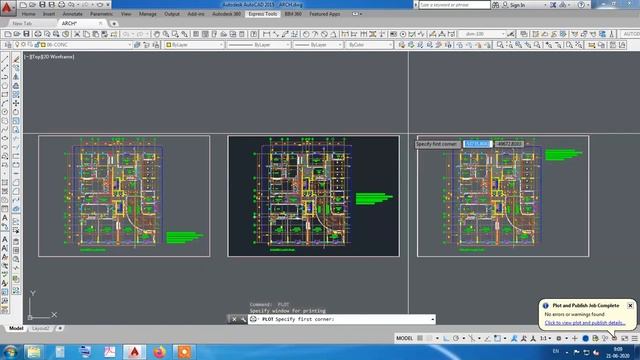Click the Clean Screen icon in status bar
Screen dimensions: 640x360
[624, 338]
